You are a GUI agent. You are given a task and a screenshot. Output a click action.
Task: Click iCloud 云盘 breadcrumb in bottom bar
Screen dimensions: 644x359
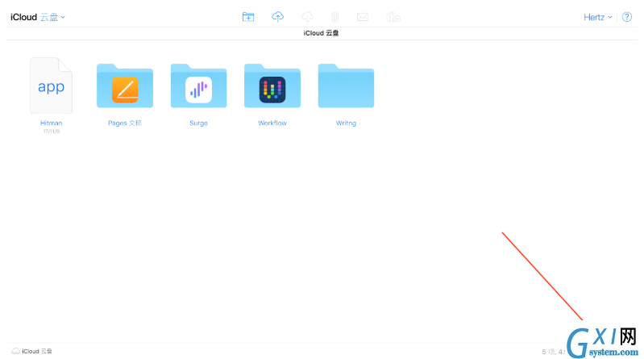[32, 351]
